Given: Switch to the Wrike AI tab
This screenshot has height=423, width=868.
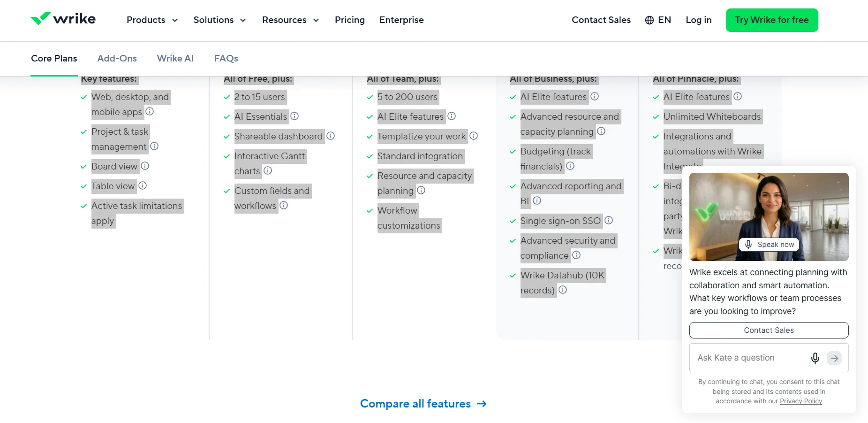Looking at the screenshot, I should point(175,59).
